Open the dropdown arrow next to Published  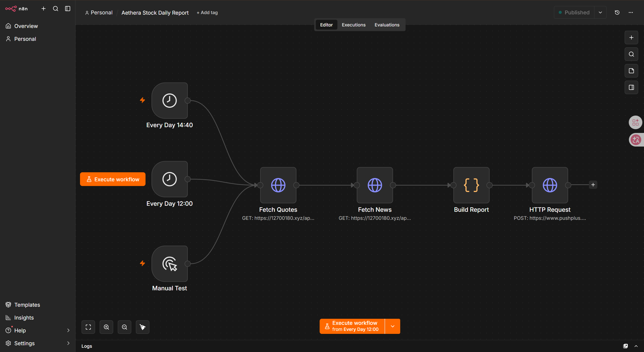(x=600, y=12)
